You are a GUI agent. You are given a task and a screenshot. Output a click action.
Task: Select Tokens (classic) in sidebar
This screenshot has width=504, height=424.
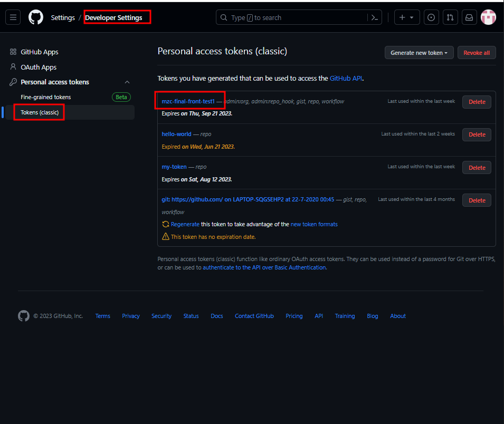[x=40, y=112]
